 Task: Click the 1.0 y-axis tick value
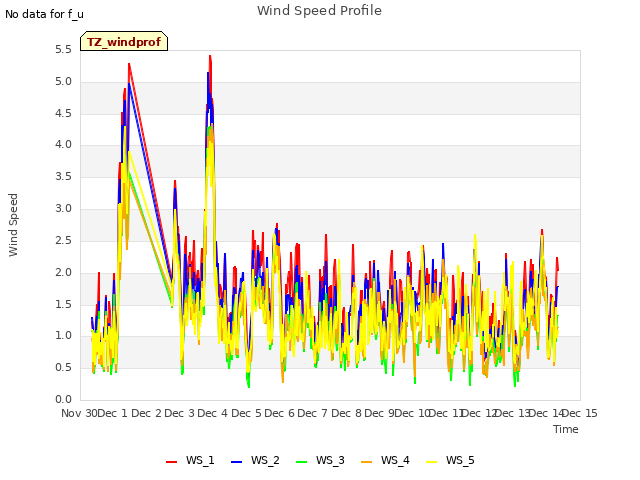tap(63, 336)
